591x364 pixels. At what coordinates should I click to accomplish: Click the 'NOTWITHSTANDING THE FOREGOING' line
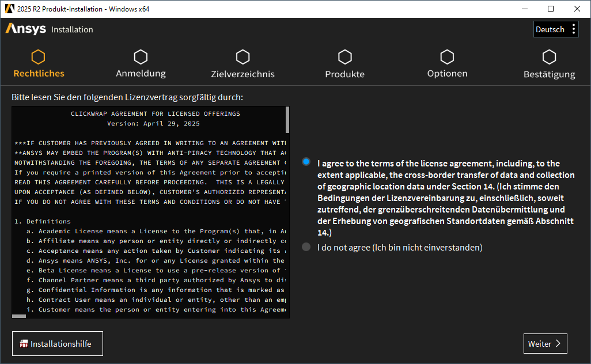tap(150, 163)
